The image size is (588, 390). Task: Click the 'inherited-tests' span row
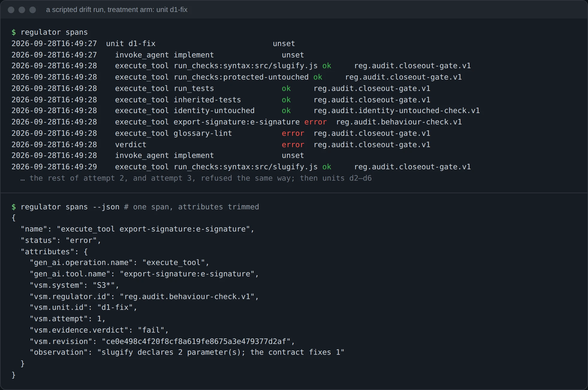[x=221, y=100]
